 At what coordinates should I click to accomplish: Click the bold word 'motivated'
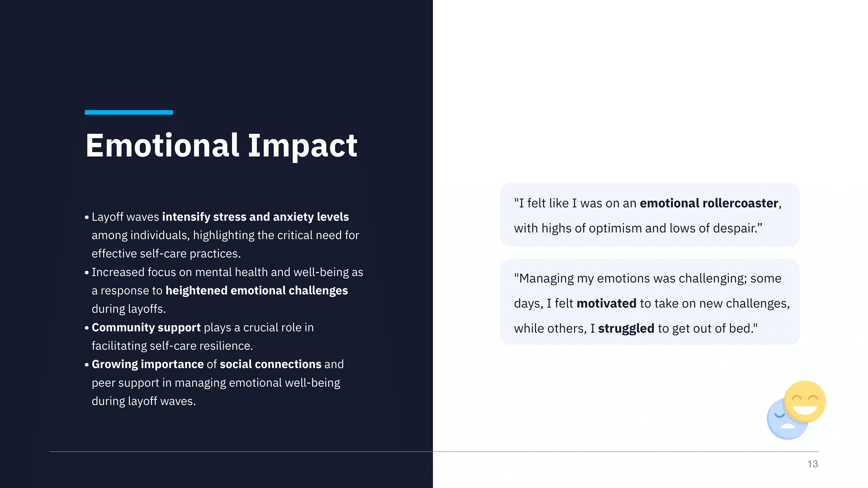[606, 303]
